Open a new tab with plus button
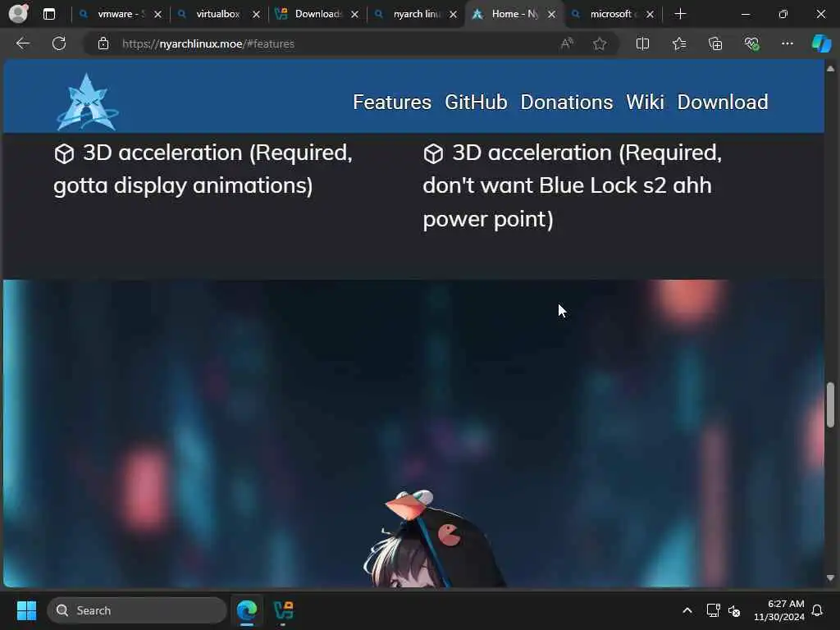Viewport: 840px width, 630px height. 680,14
